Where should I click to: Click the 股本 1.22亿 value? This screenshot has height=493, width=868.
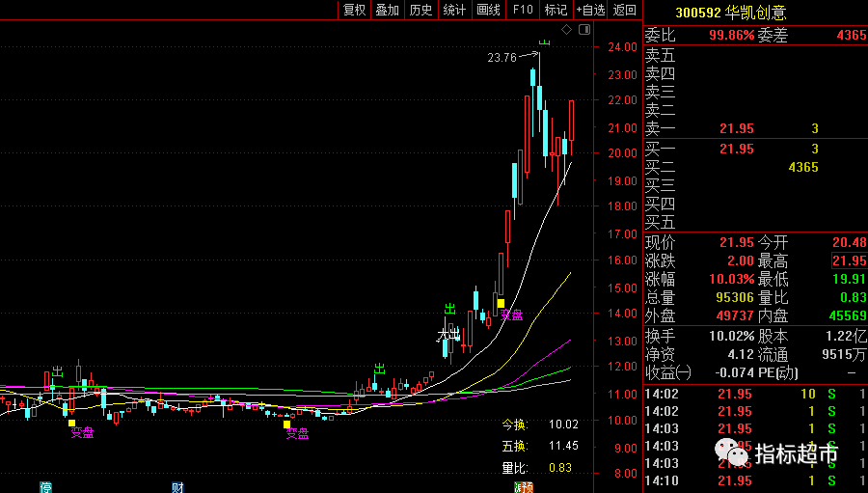846,336
